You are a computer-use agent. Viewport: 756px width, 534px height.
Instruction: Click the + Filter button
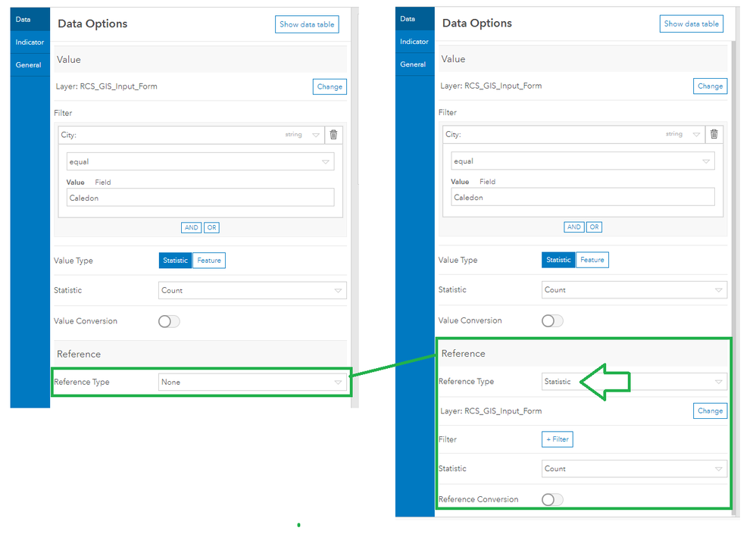point(558,439)
